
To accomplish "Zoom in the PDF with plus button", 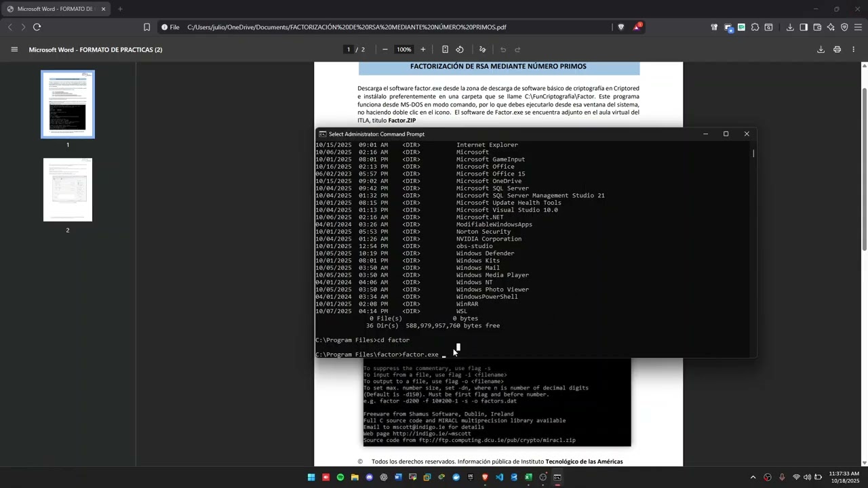I will [423, 49].
